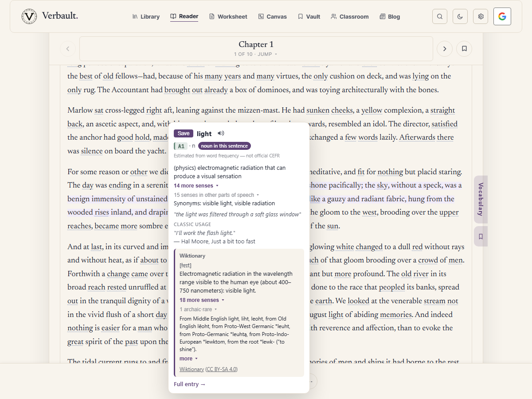The height and width of the screenshot is (399, 532).
Task: Open the chapter Jump dropdown
Action: point(256,54)
